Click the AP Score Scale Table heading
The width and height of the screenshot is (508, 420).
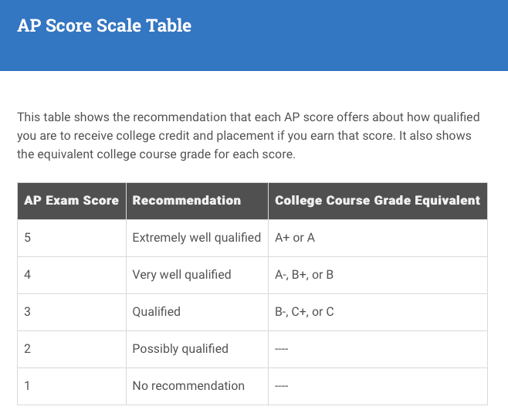point(104,25)
